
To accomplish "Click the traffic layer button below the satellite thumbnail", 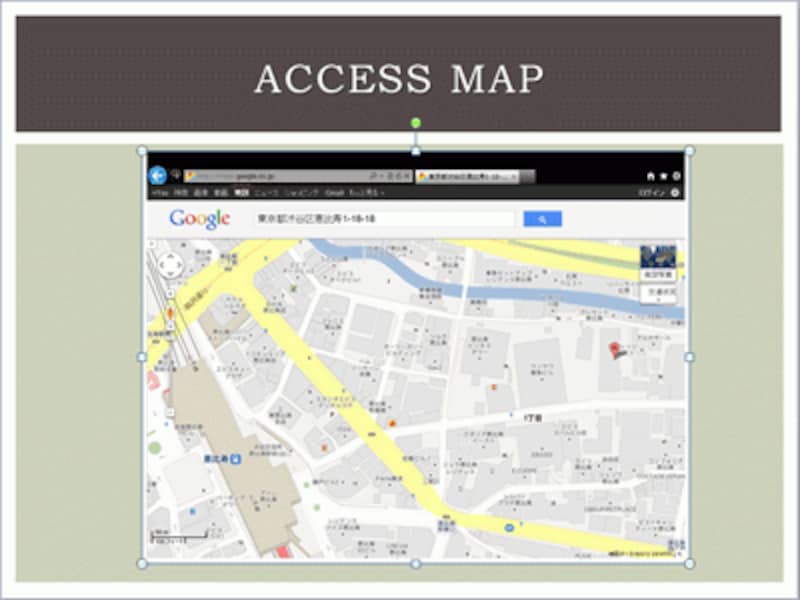I will click(x=658, y=293).
